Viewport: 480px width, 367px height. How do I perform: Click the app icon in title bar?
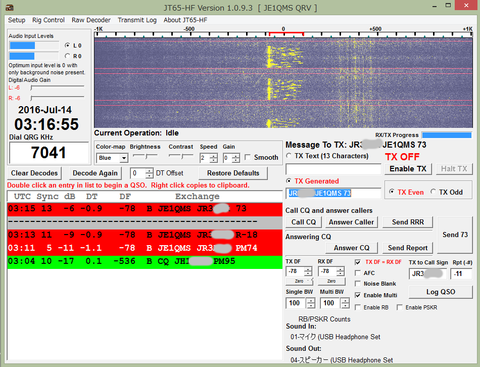[x=10, y=7]
